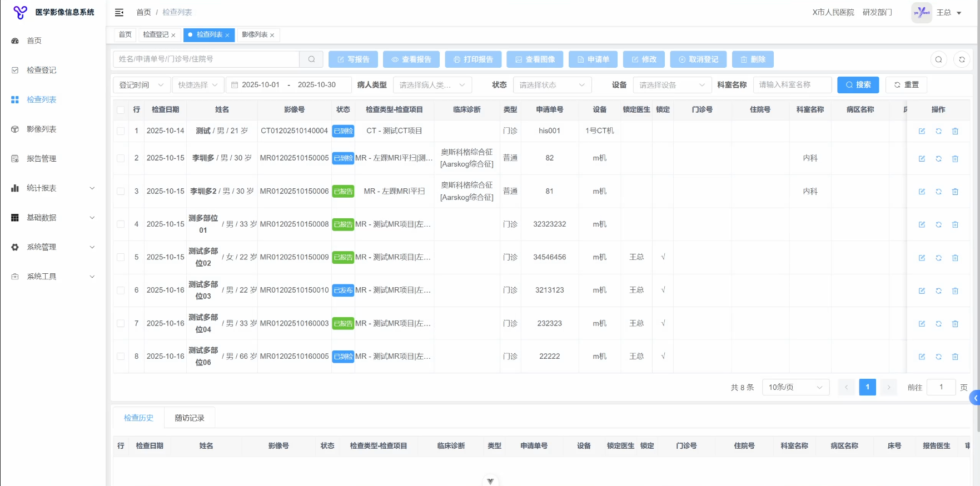Click the refresh icon in row 5
The image size is (980, 486).
[x=938, y=258]
